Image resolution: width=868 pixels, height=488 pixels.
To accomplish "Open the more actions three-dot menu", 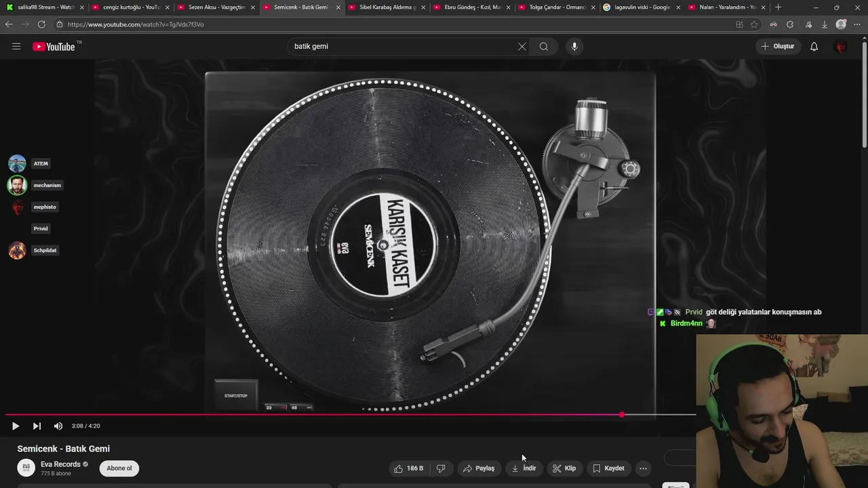I will 643,468.
